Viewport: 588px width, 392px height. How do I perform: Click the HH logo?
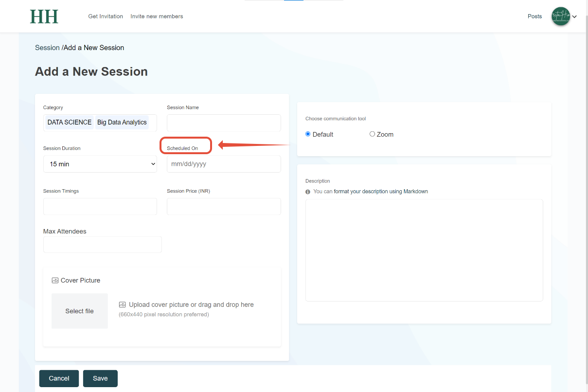coord(44,17)
